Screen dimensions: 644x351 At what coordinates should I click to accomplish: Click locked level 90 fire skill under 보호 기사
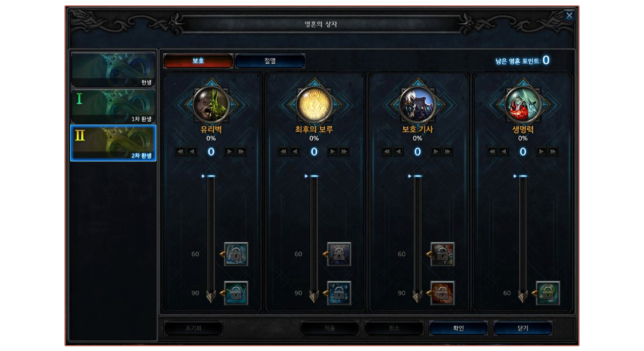[443, 293]
